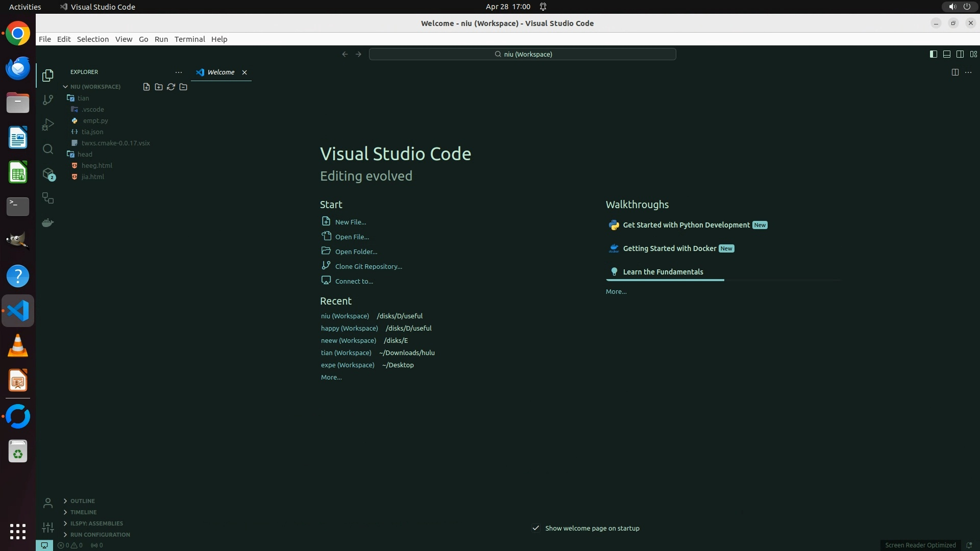Open Run and Debug view
This screenshot has height=551, width=980.
(48, 124)
